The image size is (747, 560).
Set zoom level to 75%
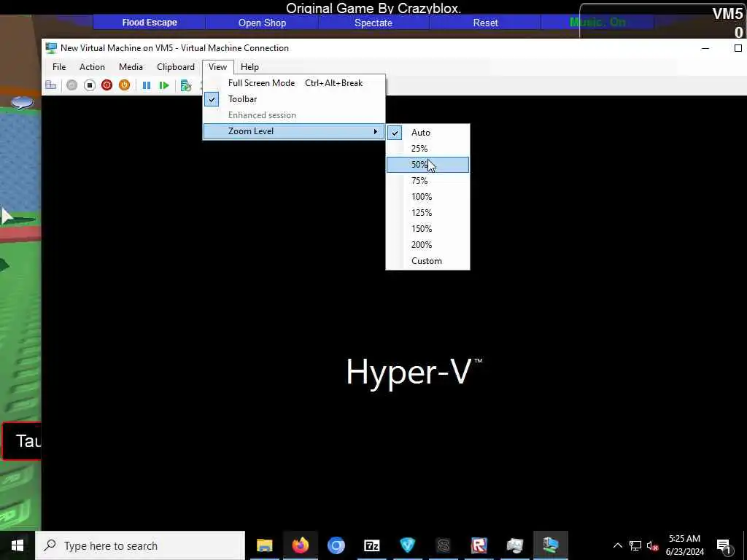427,181
